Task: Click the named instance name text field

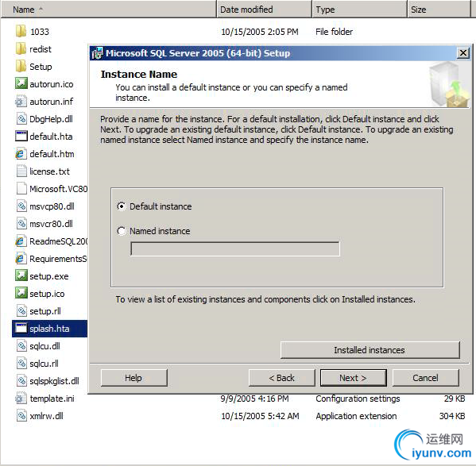Action: [235, 249]
